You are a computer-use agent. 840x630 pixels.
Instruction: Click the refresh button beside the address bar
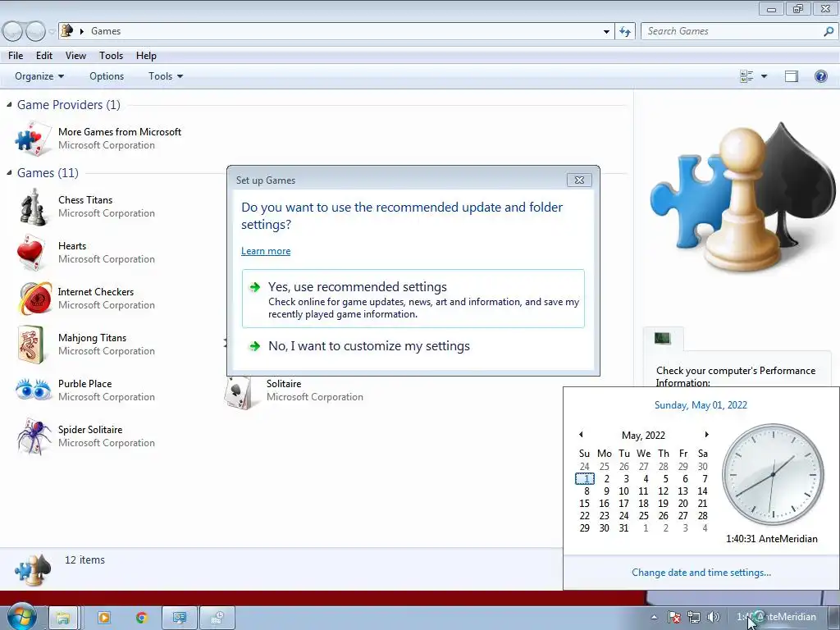[624, 31]
